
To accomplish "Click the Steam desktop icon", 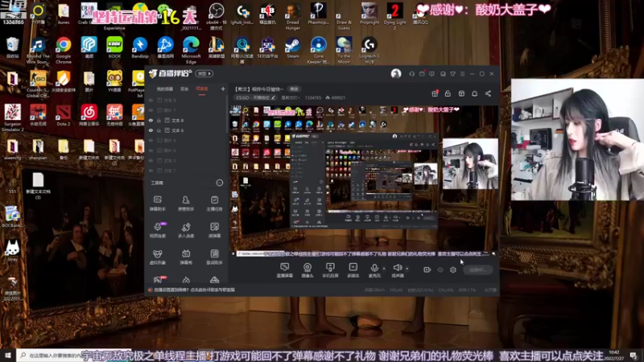I will [293, 47].
